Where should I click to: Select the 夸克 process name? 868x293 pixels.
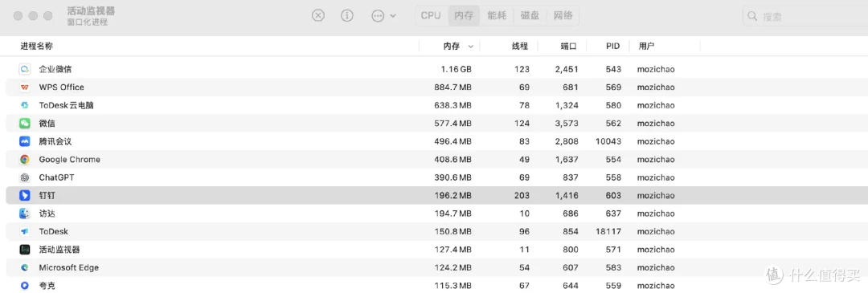click(x=47, y=285)
